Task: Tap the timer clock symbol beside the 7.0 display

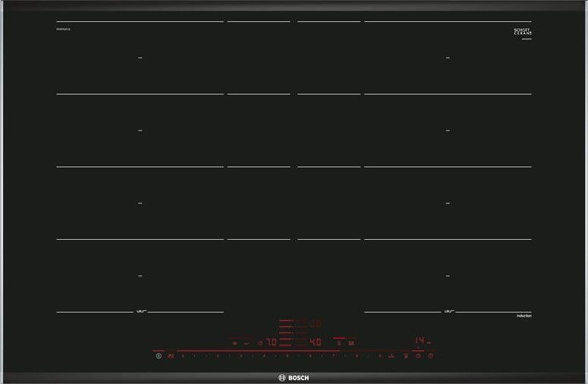Action: 260,343
